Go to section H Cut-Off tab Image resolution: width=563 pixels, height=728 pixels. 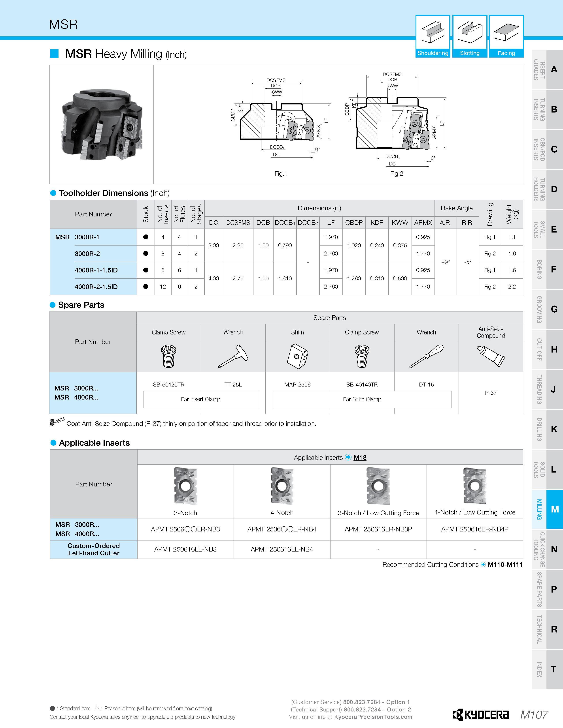(x=547, y=349)
